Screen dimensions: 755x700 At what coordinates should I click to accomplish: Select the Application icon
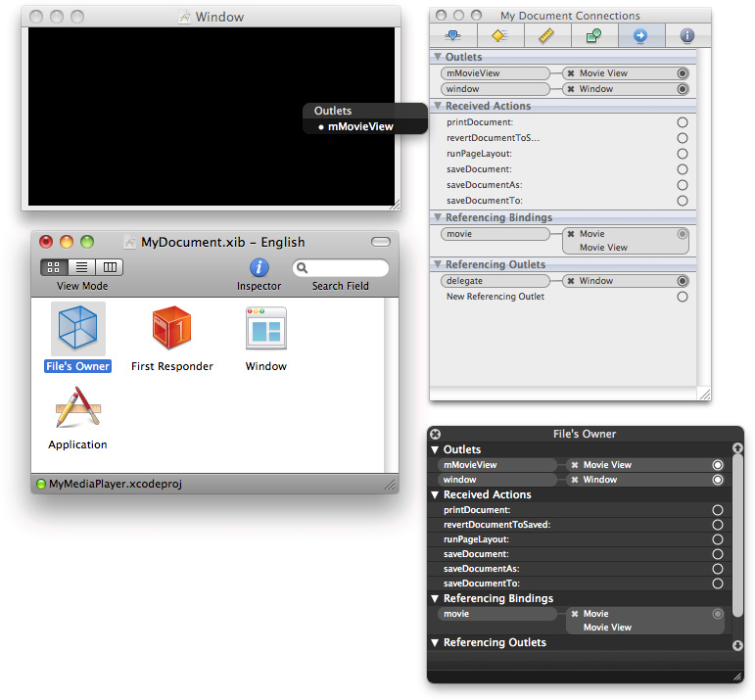click(78, 407)
